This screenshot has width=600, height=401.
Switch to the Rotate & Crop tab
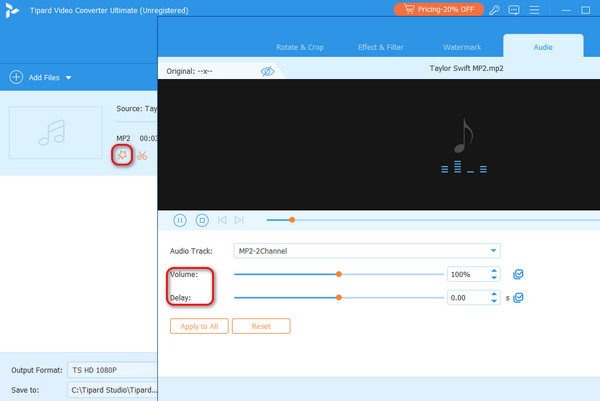point(300,47)
